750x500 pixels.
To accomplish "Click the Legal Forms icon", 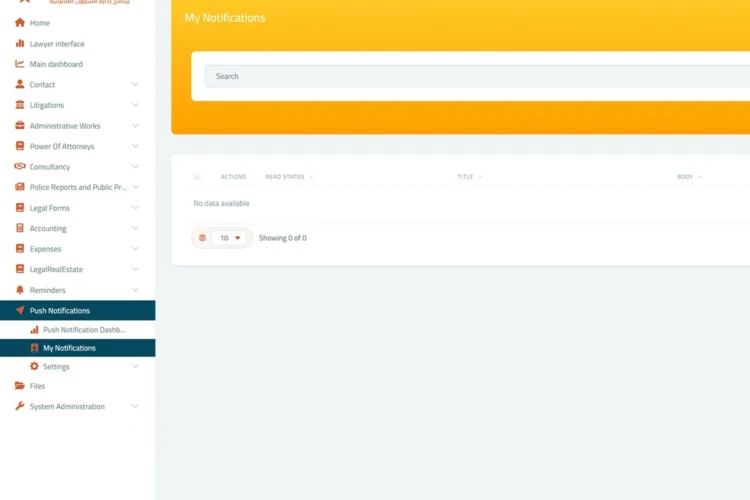I will point(20,208).
